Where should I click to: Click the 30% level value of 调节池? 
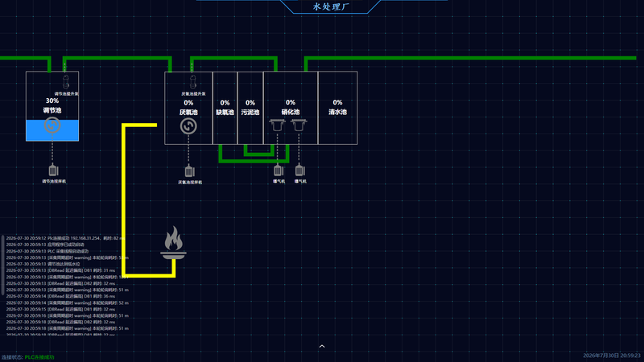[x=52, y=101]
